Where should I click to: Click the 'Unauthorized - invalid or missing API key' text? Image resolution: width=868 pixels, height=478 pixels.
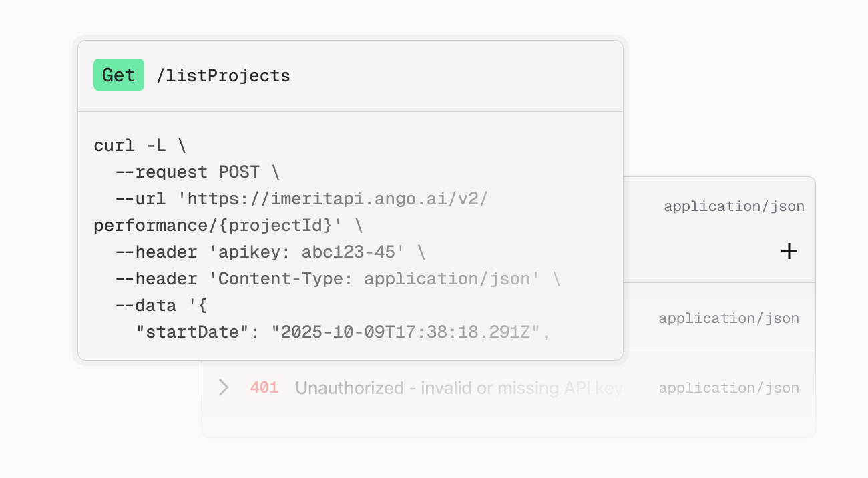coord(459,388)
